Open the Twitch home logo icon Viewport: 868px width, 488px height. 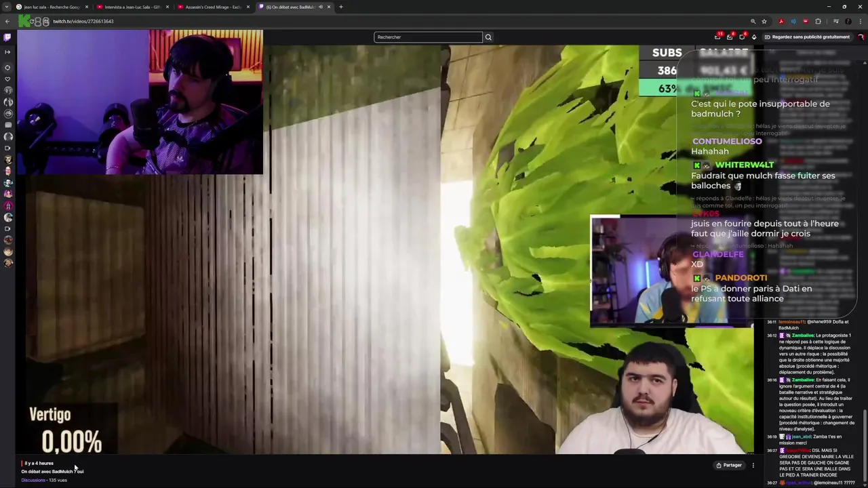(7, 37)
